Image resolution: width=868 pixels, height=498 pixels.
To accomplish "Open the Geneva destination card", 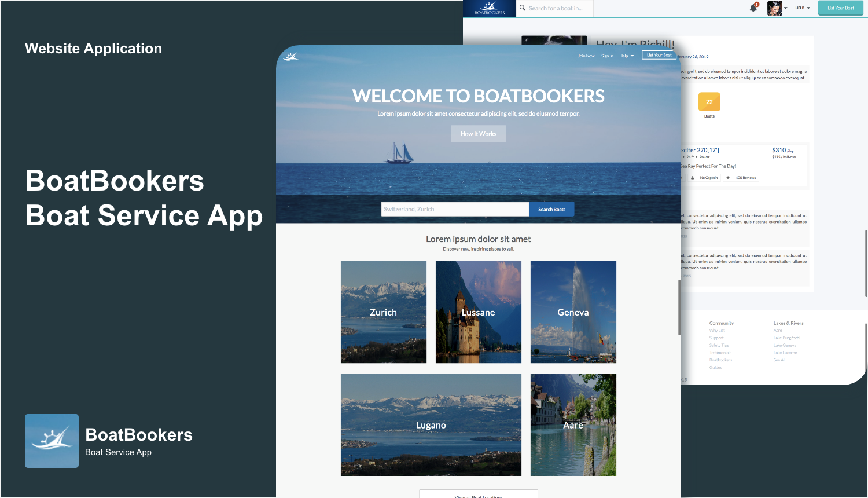I will [x=573, y=312].
